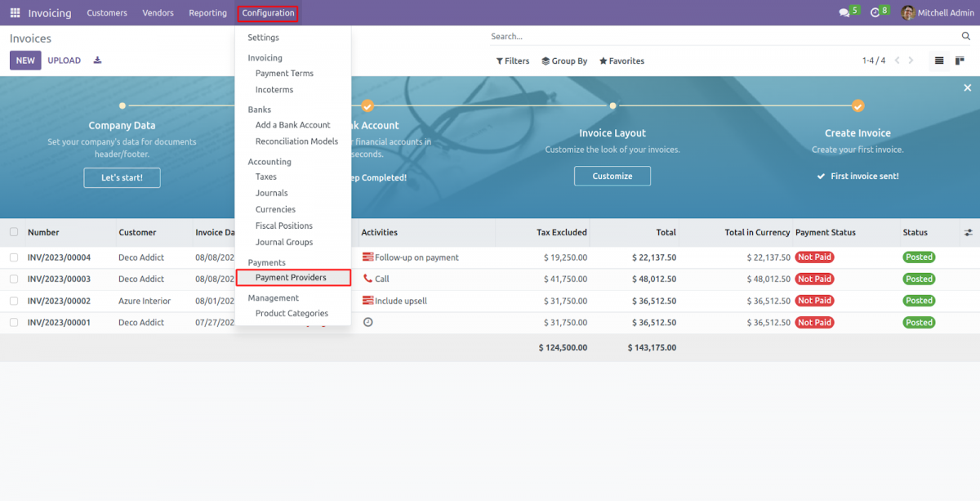
Task: Switch to kanban view
Action: pyautogui.click(x=961, y=60)
